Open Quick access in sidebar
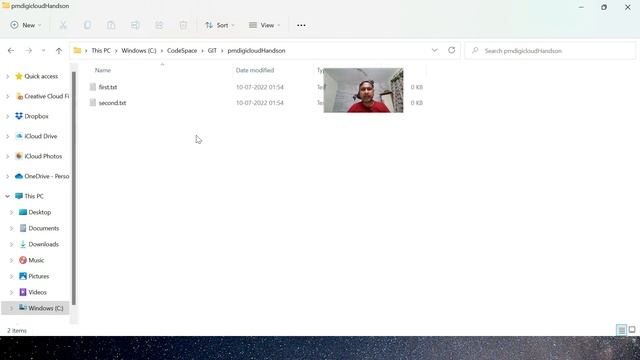Viewport: 640px width, 360px height. click(x=41, y=76)
